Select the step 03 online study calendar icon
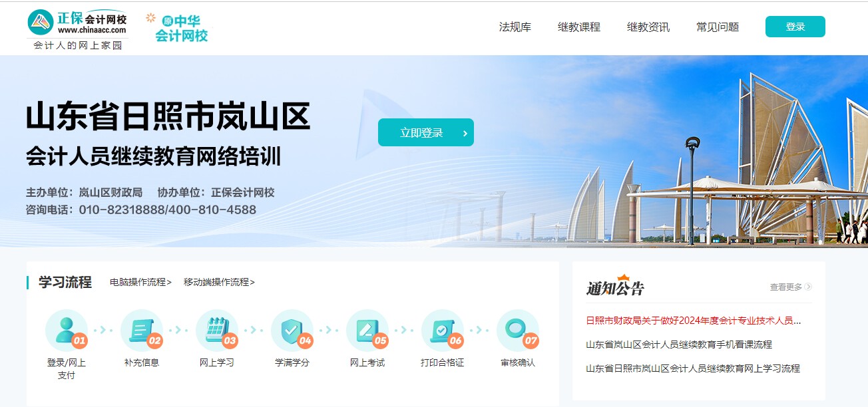 (216, 330)
